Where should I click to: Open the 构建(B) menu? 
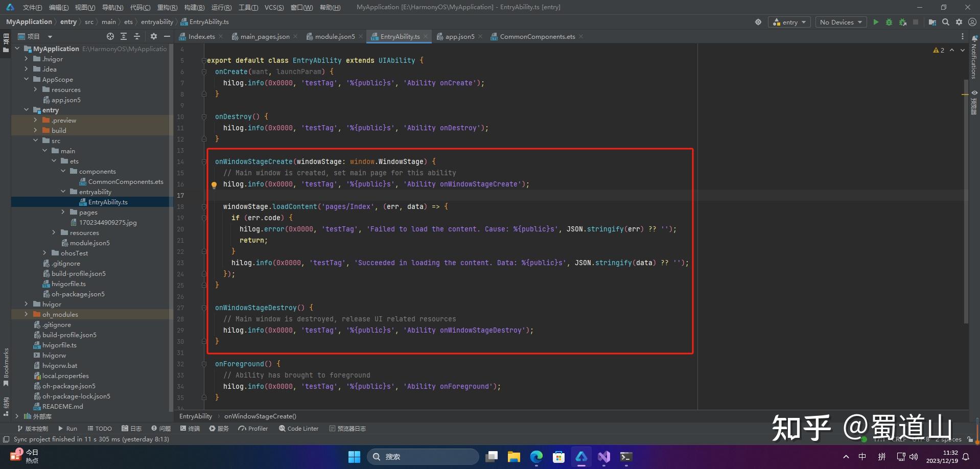(x=194, y=7)
